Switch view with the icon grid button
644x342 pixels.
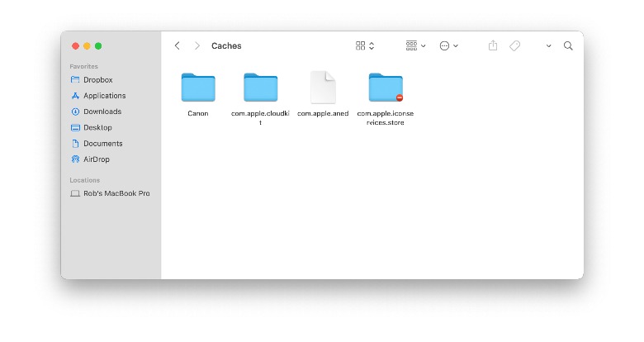point(360,45)
